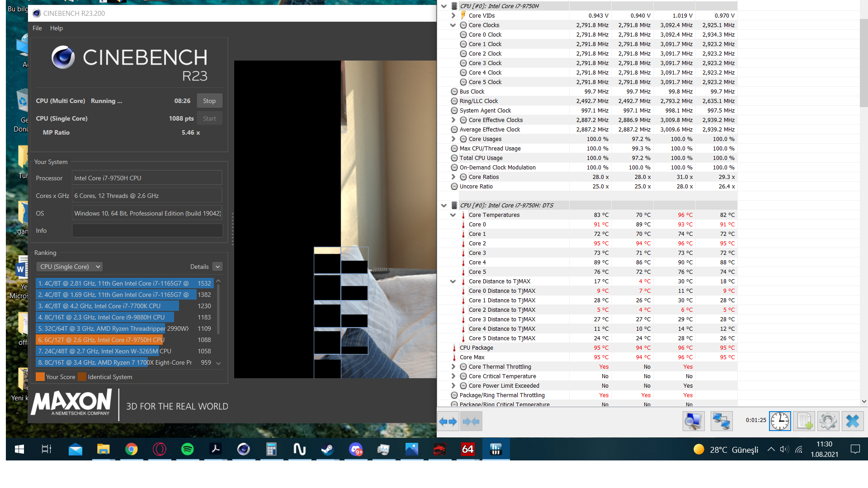868x488 pixels.
Task: Click the empty Info input field
Action: 147,230
